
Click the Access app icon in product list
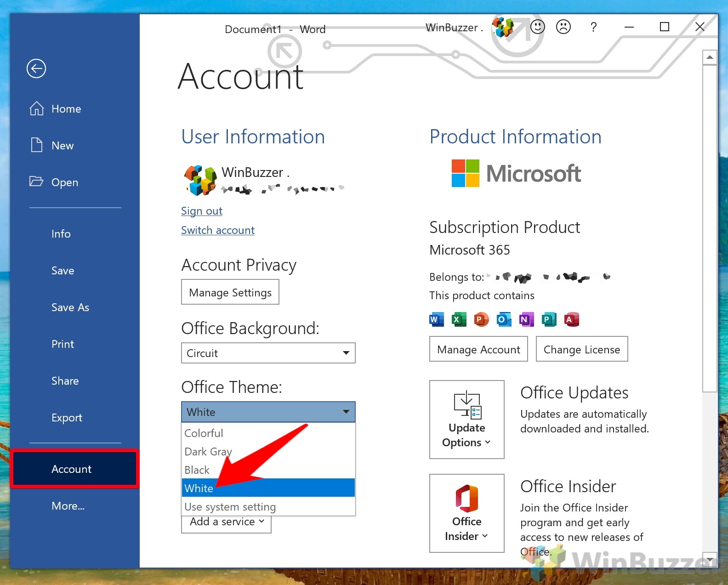[x=571, y=319]
